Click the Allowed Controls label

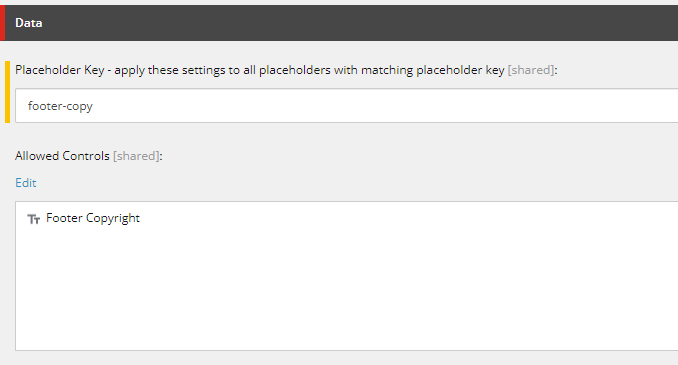tap(62, 156)
